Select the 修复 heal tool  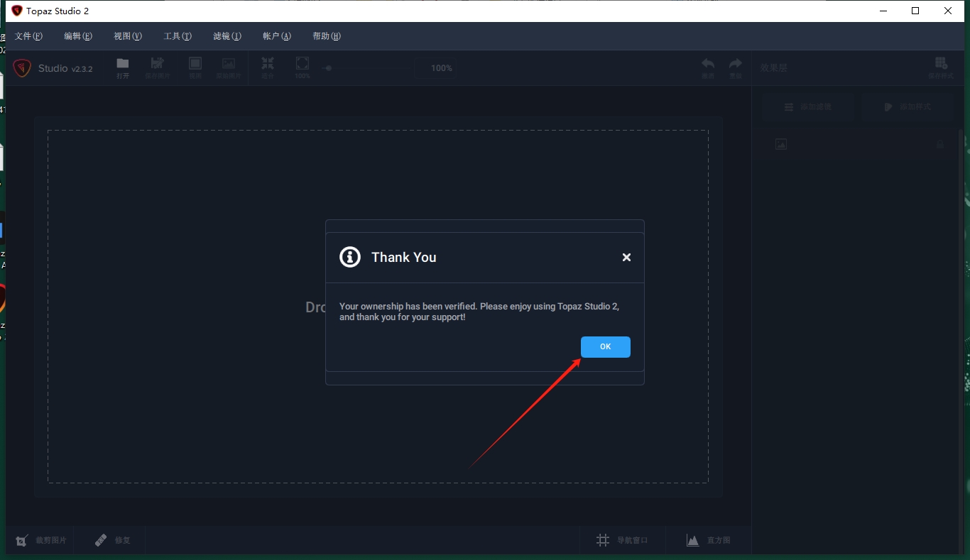113,540
